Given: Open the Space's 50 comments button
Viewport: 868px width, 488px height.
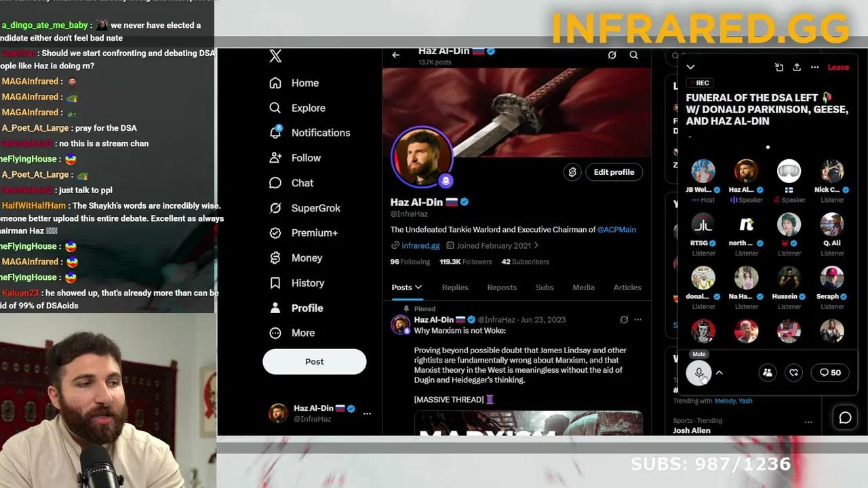Looking at the screenshot, I should [830, 373].
